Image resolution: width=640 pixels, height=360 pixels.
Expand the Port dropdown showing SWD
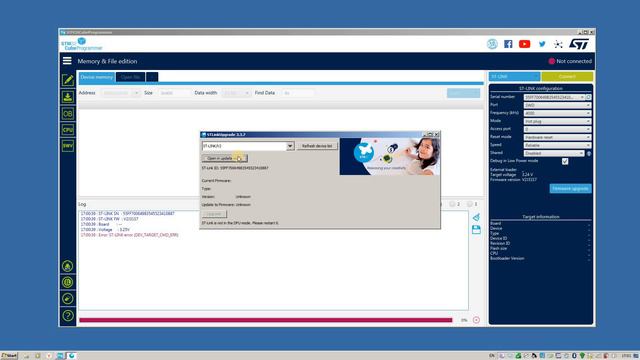tap(557, 105)
